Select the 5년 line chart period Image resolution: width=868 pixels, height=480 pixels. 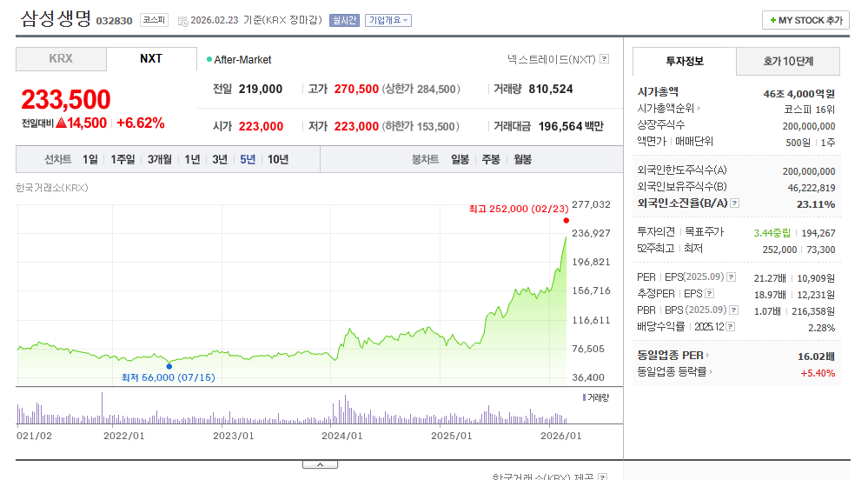click(248, 160)
